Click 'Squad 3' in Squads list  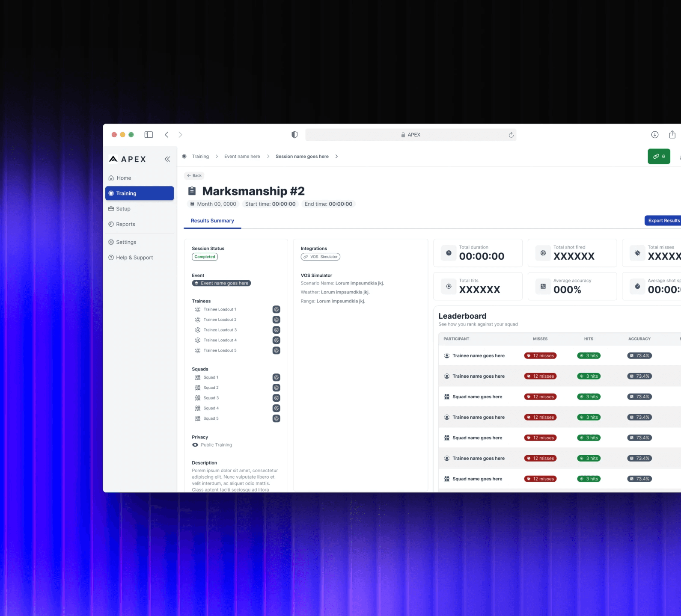click(x=211, y=398)
